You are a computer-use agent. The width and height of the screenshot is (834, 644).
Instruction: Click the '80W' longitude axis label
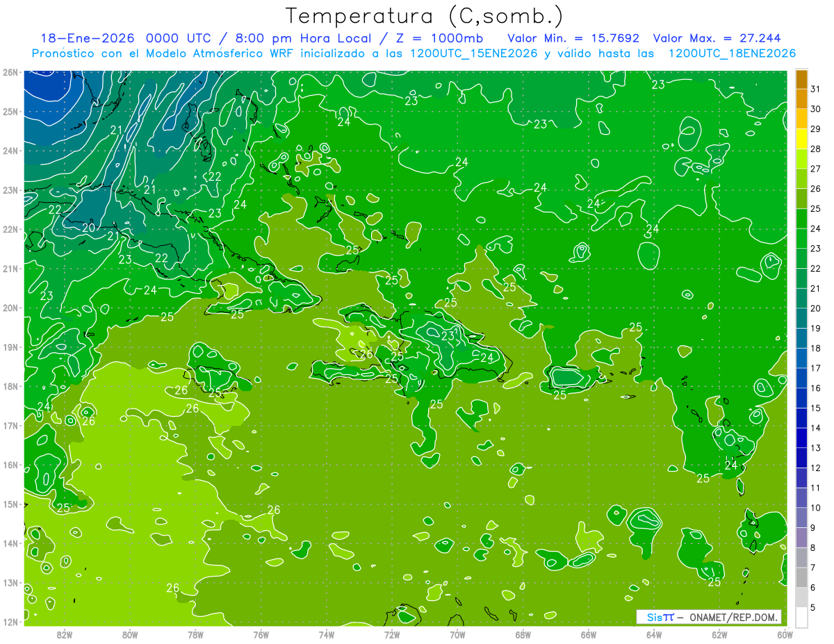coord(130,634)
